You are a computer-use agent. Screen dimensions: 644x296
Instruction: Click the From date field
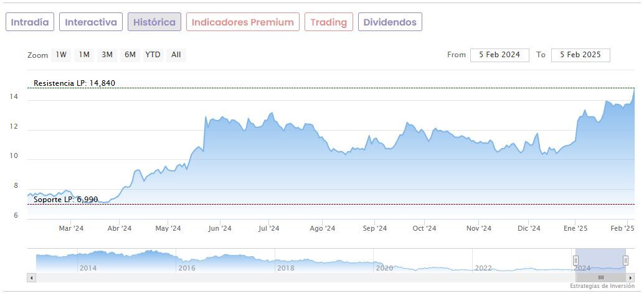pyautogui.click(x=500, y=55)
